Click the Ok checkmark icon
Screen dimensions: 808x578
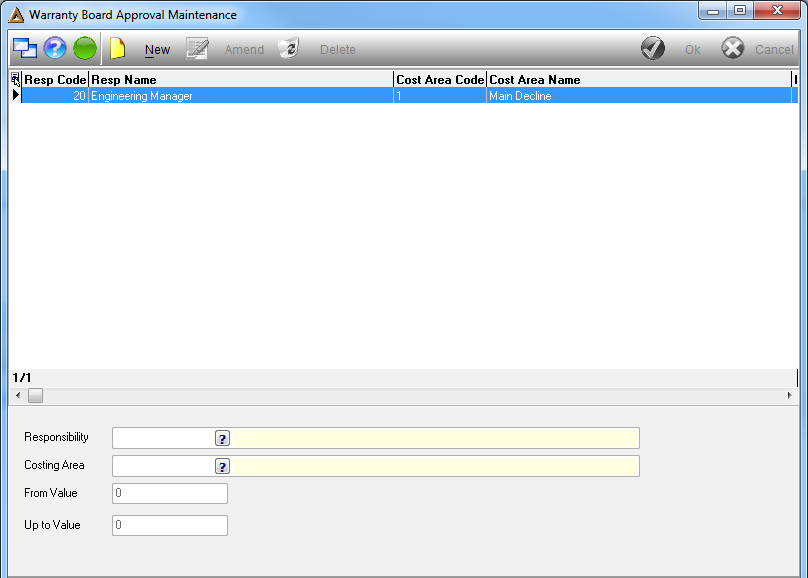(x=653, y=48)
